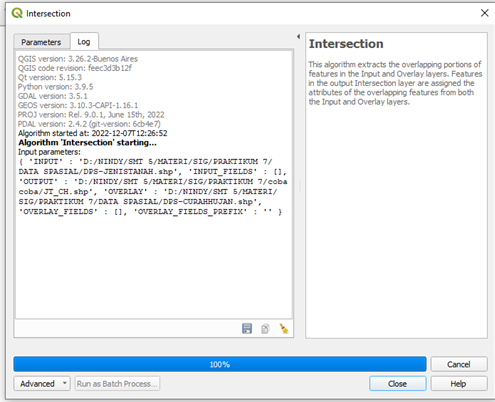Viewport: 495px width, 402px height.
Task: Click the Close button
Action: (397, 384)
